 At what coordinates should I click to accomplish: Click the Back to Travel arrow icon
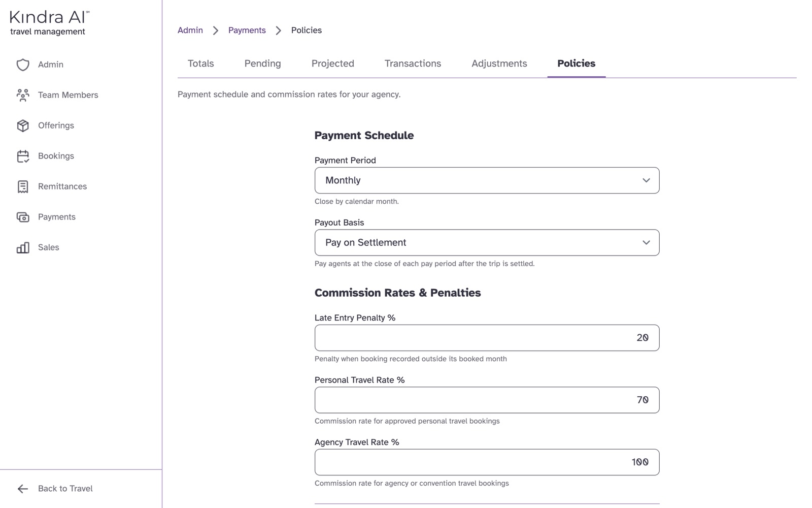click(x=23, y=489)
